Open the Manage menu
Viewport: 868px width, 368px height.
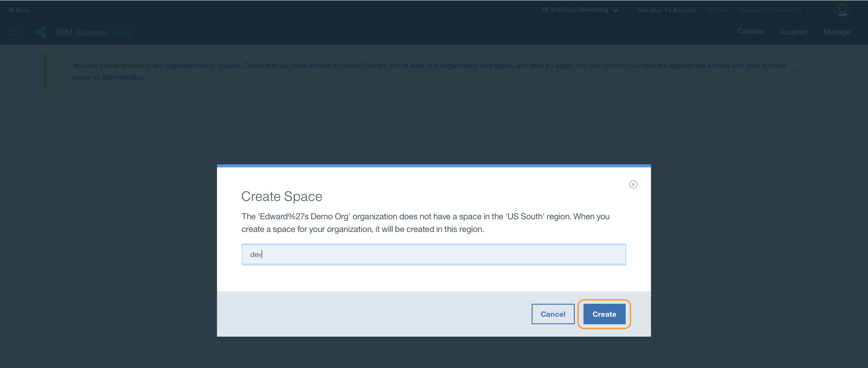pyautogui.click(x=837, y=32)
